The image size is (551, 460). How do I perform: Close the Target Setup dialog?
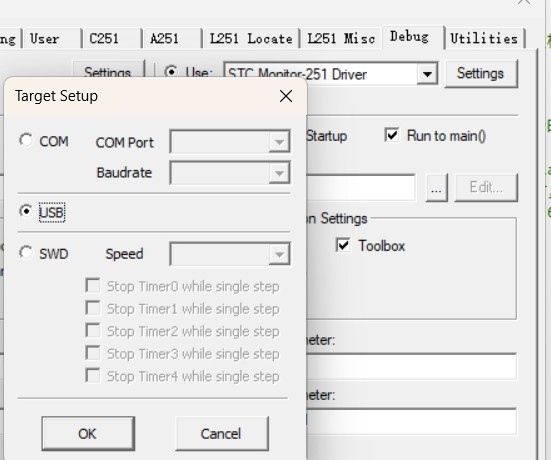point(286,96)
